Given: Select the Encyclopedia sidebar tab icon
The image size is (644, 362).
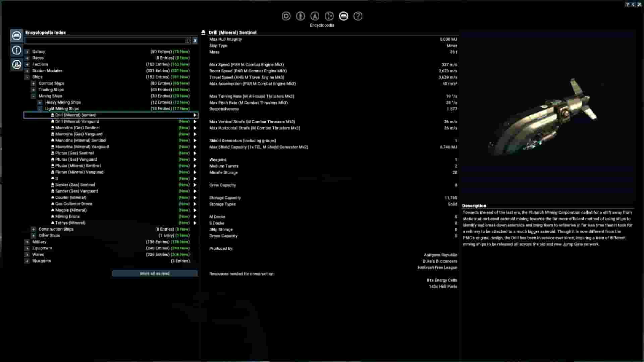Looking at the screenshot, I should click(x=16, y=36).
